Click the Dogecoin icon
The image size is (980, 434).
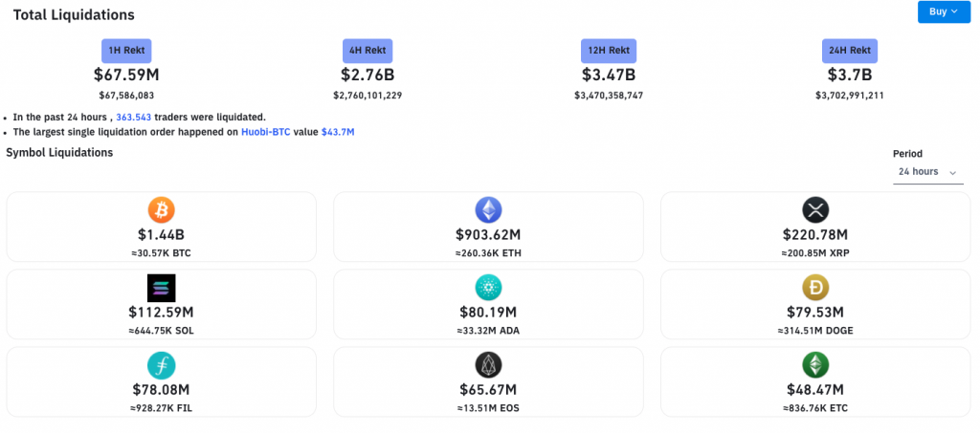(x=815, y=288)
